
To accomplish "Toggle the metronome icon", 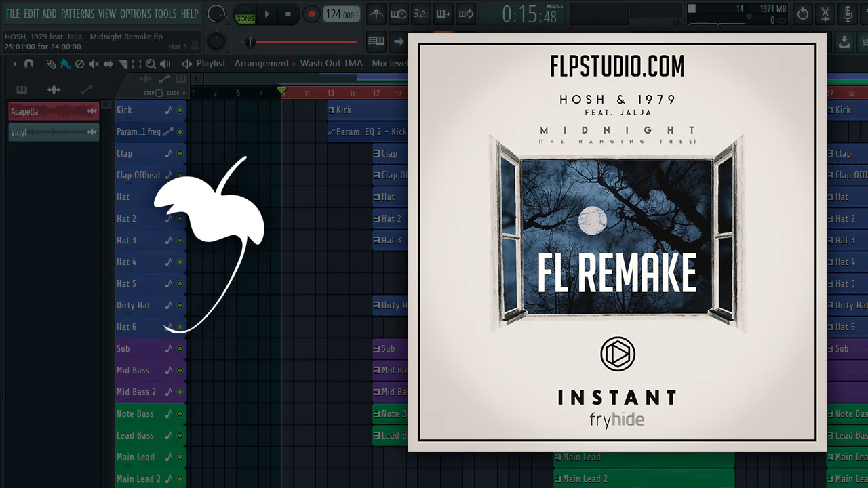I will (376, 14).
